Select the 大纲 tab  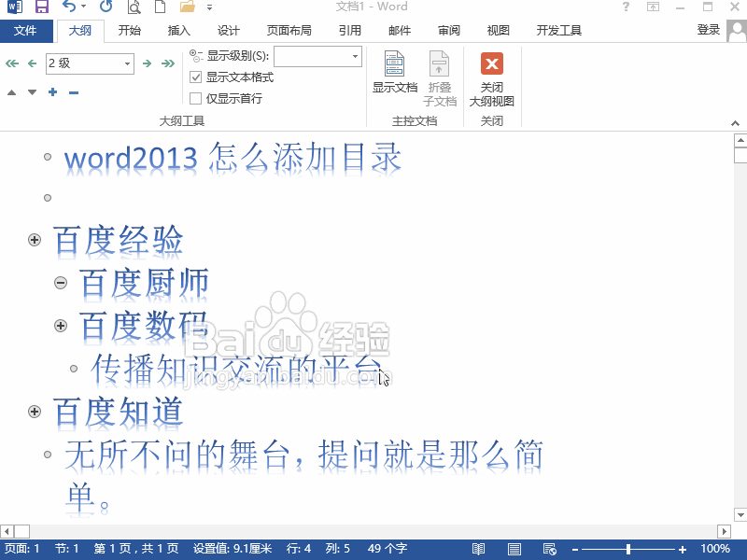pos(80,31)
